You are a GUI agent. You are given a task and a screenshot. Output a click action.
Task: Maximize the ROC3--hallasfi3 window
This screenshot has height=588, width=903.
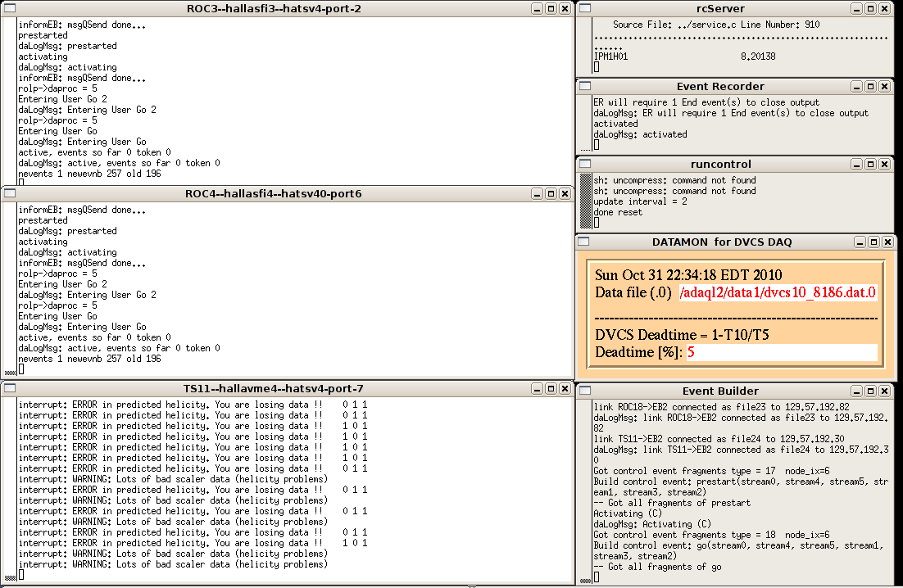pyautogui.click(x=551, y=9)
